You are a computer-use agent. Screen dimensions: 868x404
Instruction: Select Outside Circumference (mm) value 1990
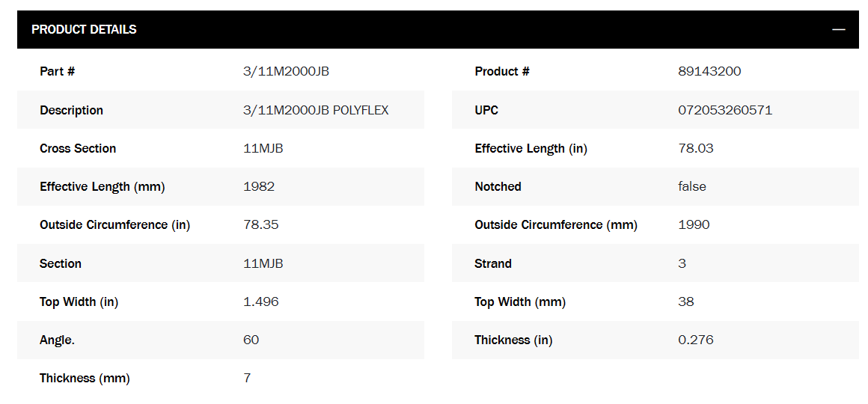tap(694, 224)
